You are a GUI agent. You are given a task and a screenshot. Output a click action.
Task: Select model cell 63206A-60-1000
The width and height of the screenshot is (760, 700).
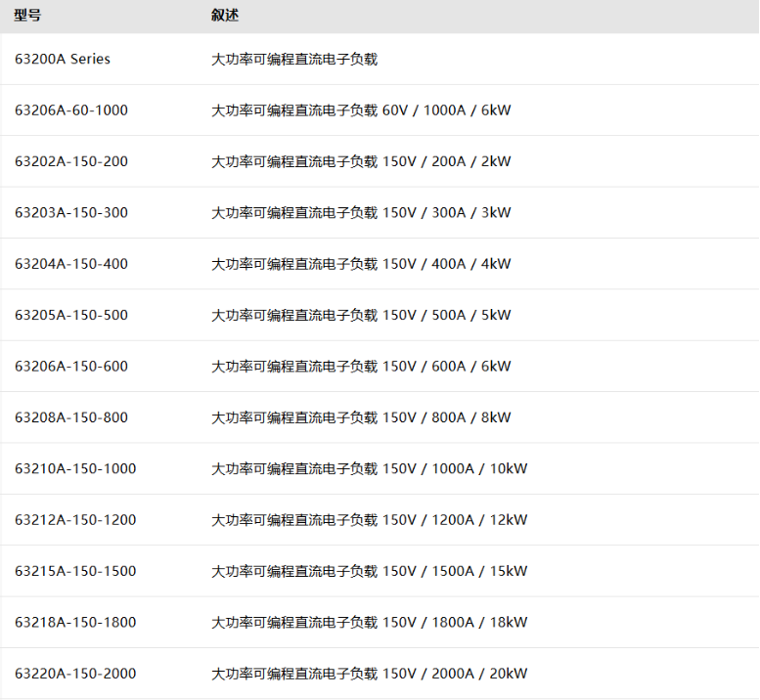click(x=71, y=110)
